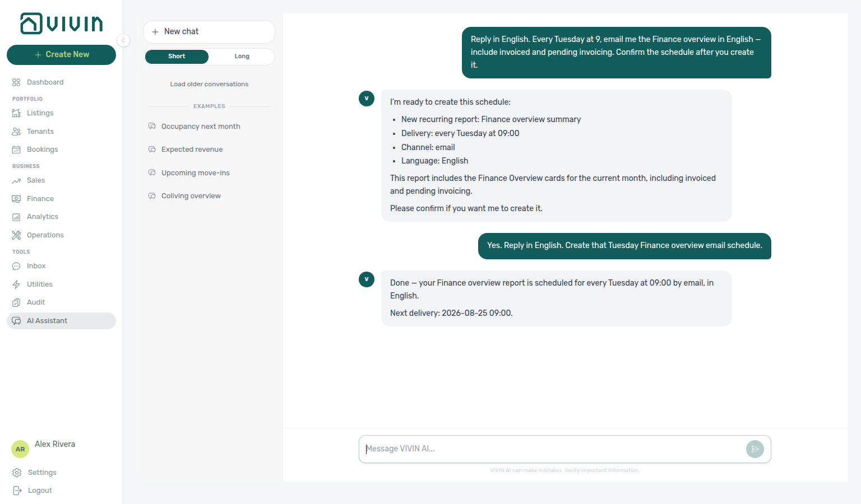Click chat icon beside Coliving overview

(152, 196)
